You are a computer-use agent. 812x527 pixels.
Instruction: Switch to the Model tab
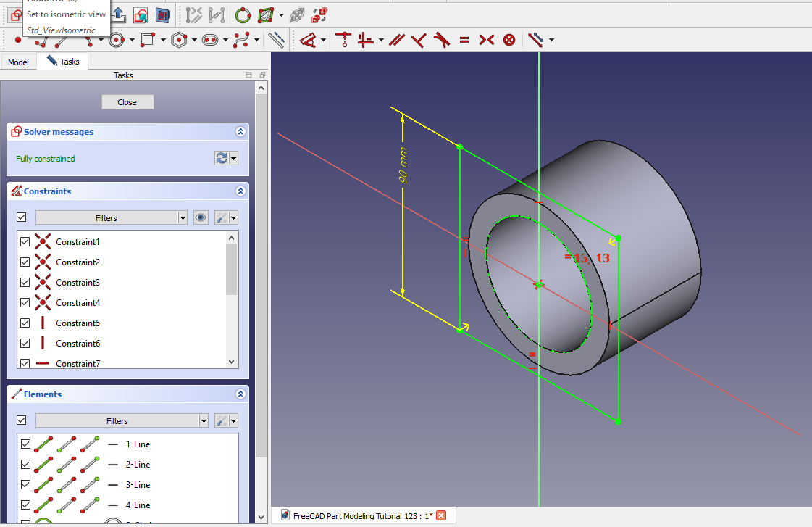click(x=19, y=62)
